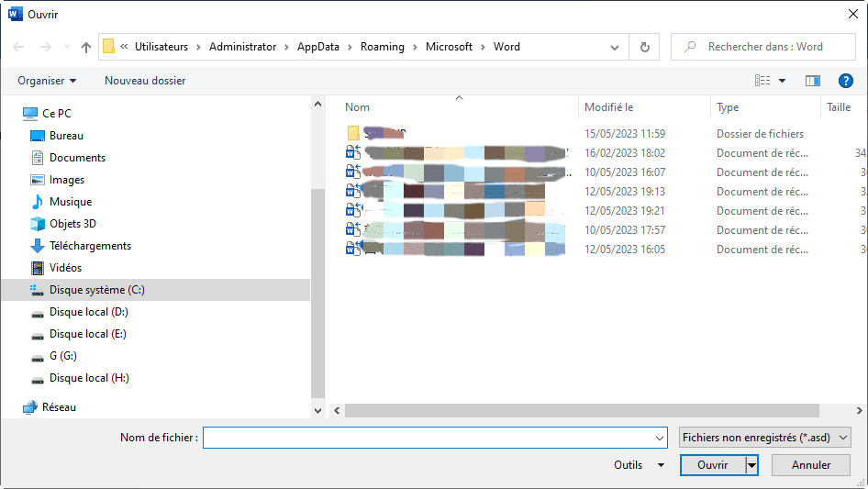Screen dimensions: 868x489
Task: Create a Nouveau dossier
Action: coord(145,81)
